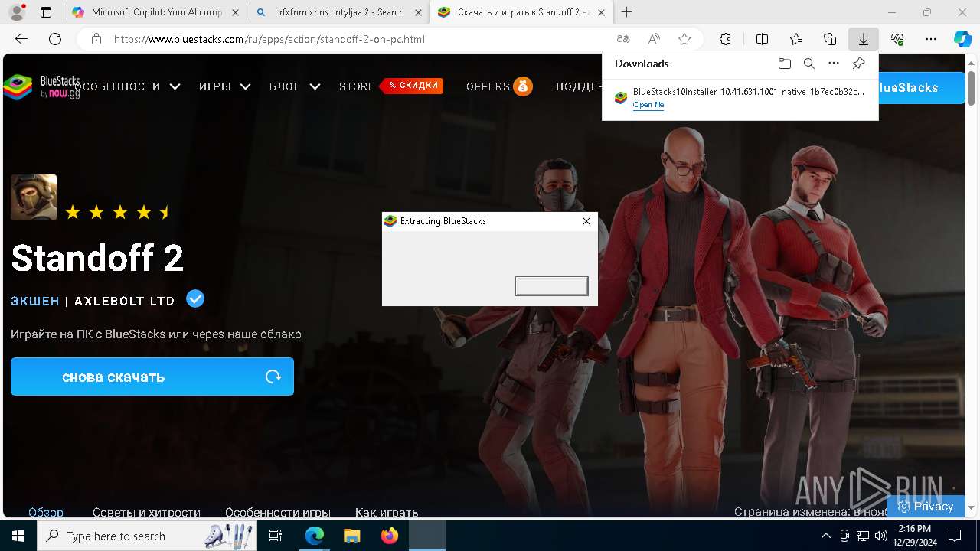Open the Обзор section tab
The image size is (980, 551).
[46, 512]
